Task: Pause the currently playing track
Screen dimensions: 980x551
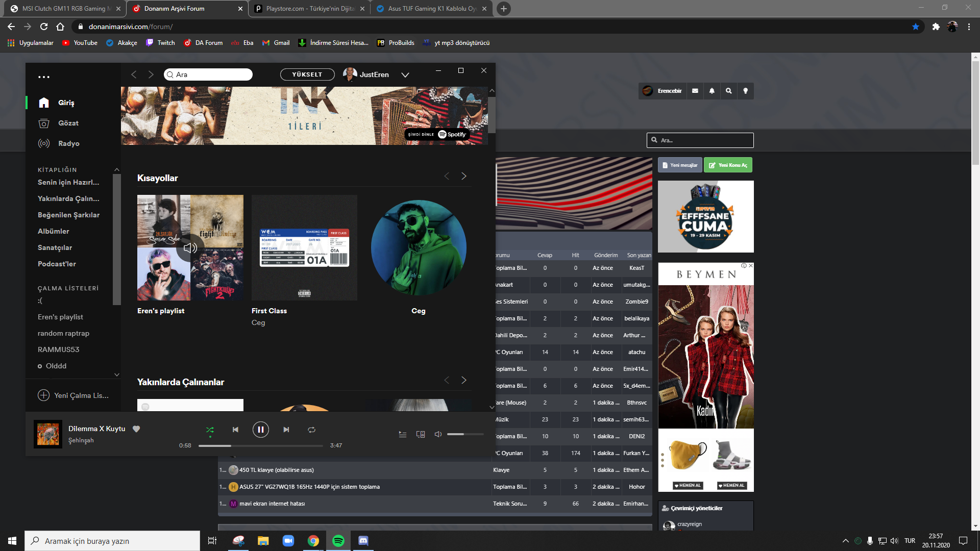Action: [x=260, y=430]
